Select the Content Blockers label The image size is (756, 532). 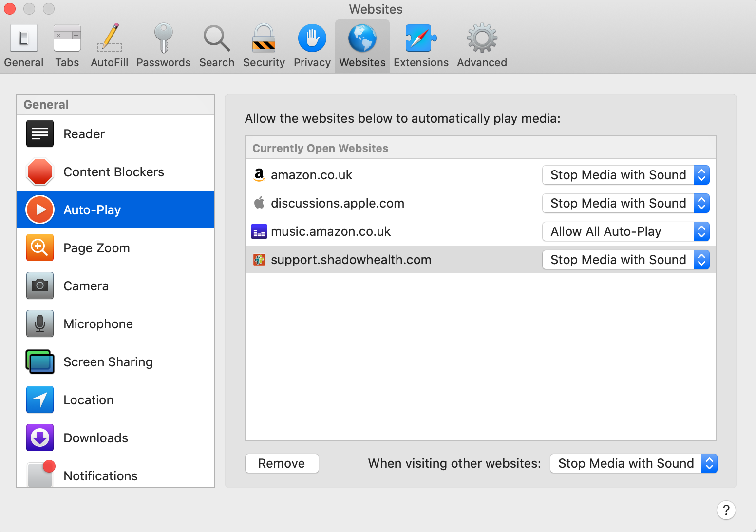coord(114,172)
